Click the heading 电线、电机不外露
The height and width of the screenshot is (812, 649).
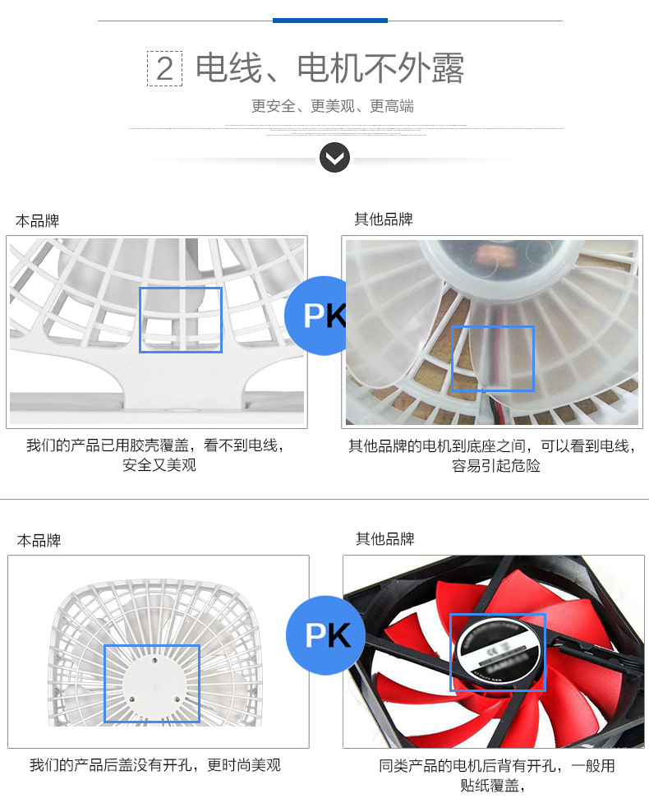pyautogui.click(x=329, y=68)
